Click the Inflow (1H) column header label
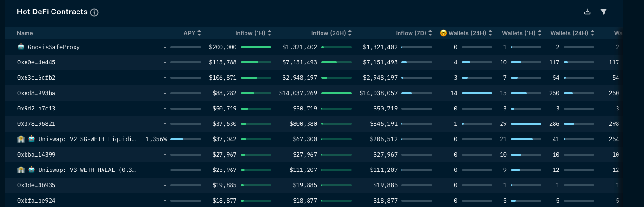The image size is (644, 207). coord(250,33)
